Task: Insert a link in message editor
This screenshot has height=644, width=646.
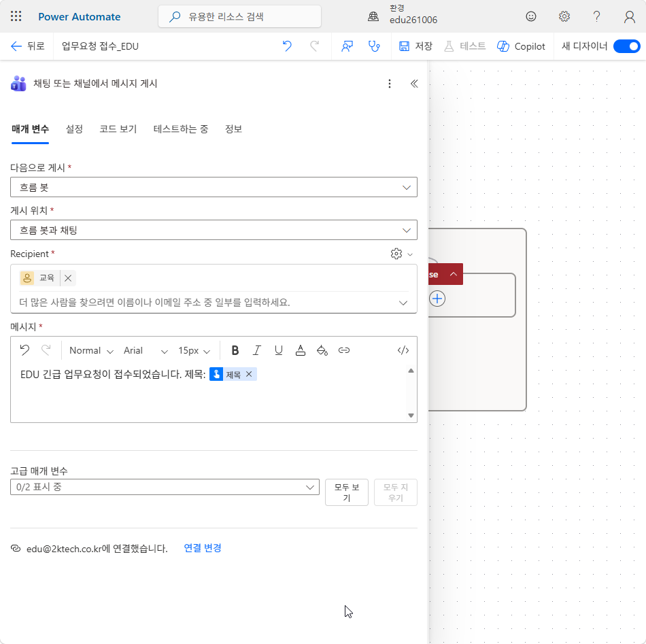Action: pos(344,350)
